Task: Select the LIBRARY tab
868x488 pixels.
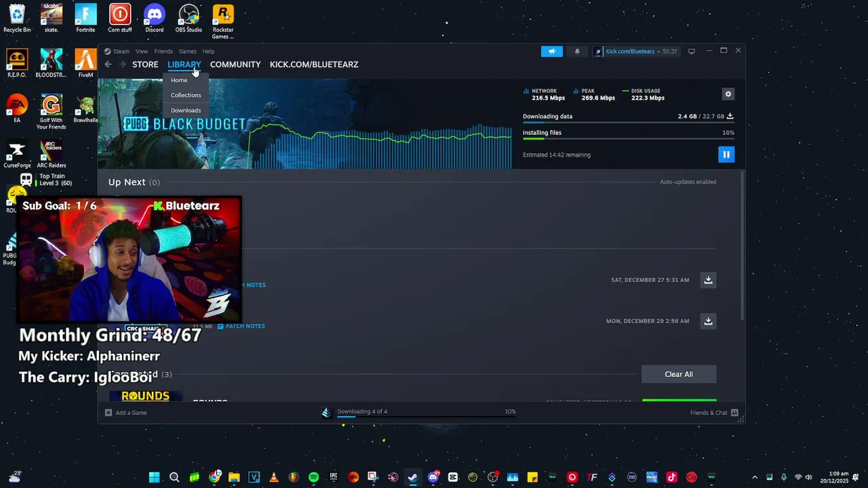Action: (184, 64)
